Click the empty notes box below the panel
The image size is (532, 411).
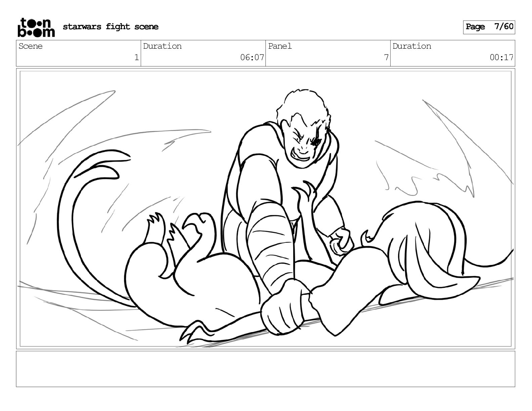(266, 369)
